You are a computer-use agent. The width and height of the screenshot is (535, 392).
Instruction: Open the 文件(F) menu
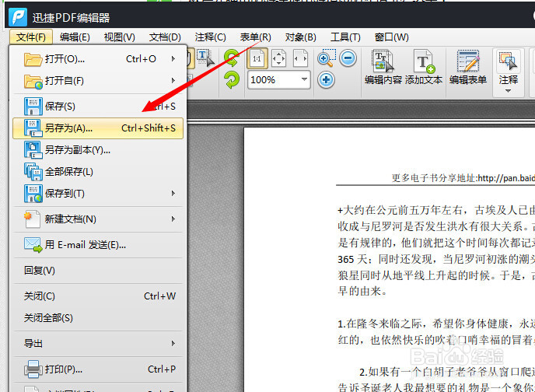[30, 37]
